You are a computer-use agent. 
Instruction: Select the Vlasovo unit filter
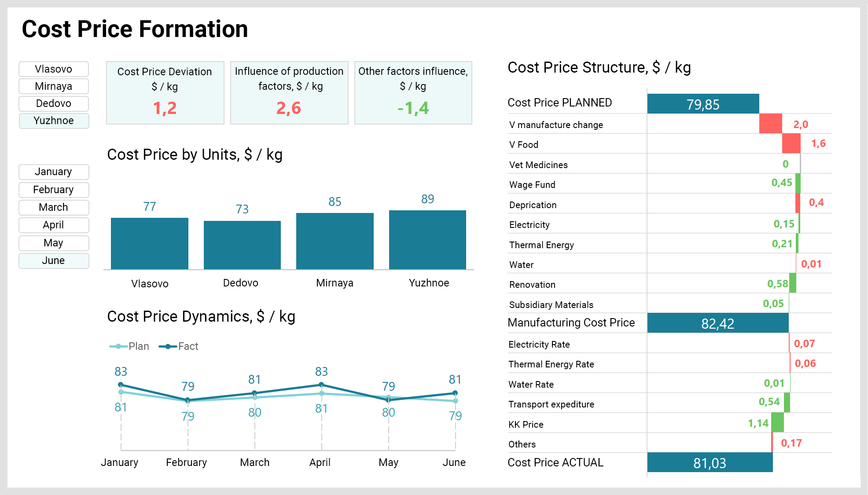click(x=54, y=69)
